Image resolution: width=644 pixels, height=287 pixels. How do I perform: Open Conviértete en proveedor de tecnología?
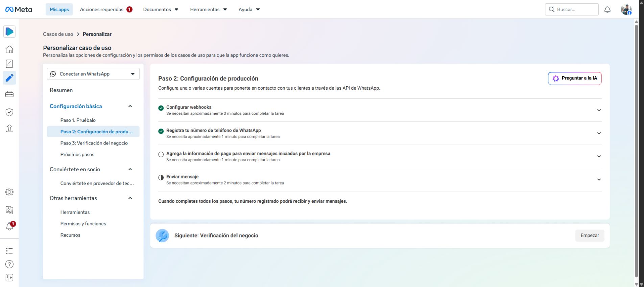(x=97, y=183)
